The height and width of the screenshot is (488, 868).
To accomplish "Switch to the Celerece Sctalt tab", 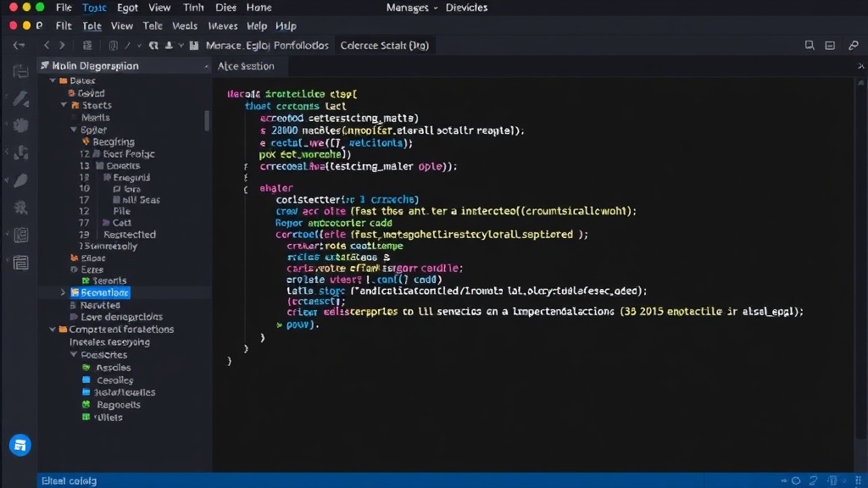I will click(384, 46).
